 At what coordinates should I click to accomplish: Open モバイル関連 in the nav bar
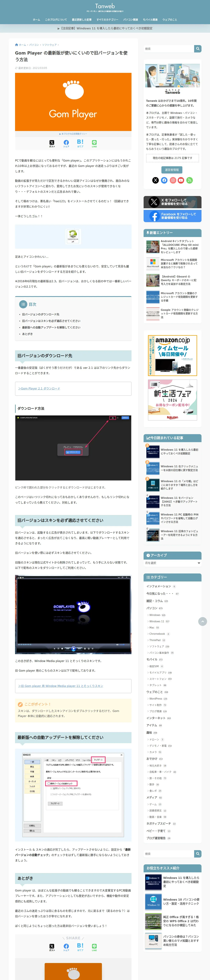pyautogui.click(x=150, y=20)
